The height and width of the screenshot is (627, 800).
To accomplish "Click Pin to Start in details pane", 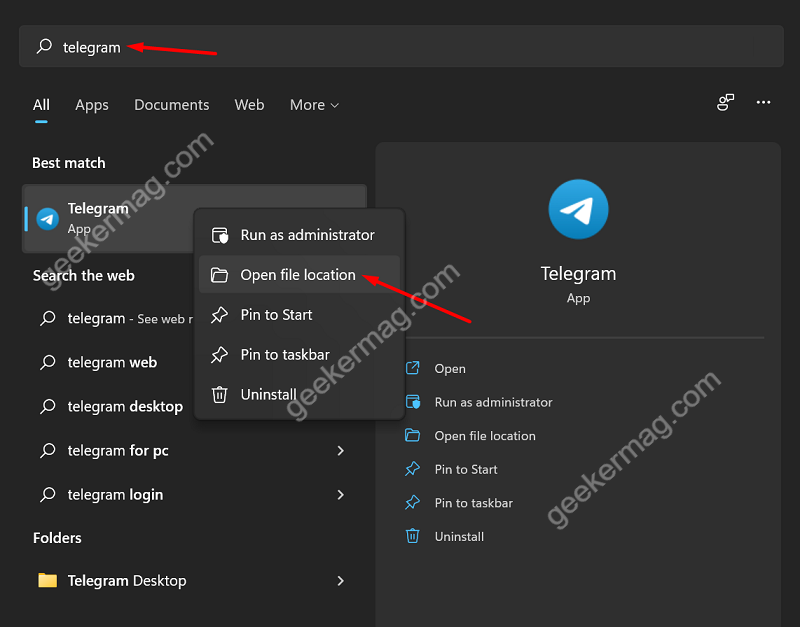I will coord(466,469).
